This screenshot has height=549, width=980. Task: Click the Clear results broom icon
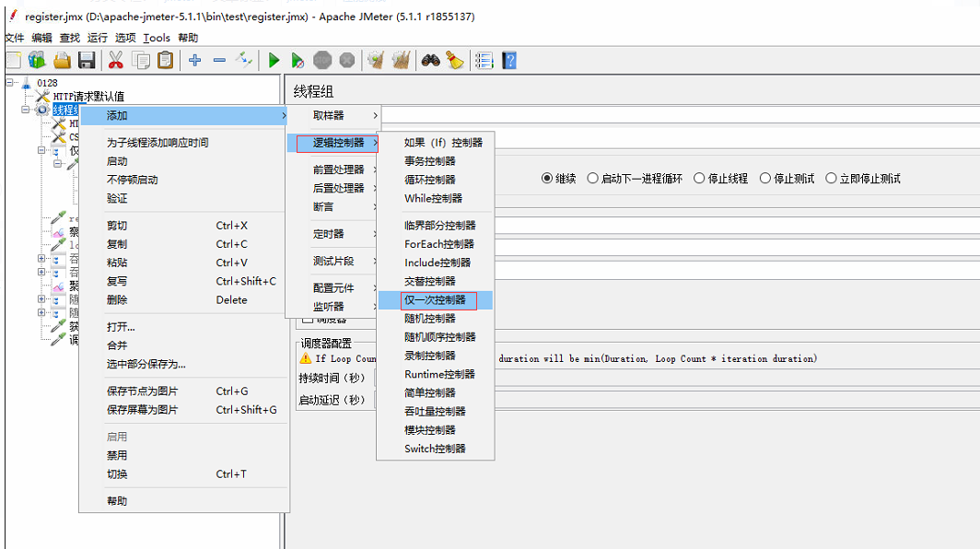click(x=376, y=61)
